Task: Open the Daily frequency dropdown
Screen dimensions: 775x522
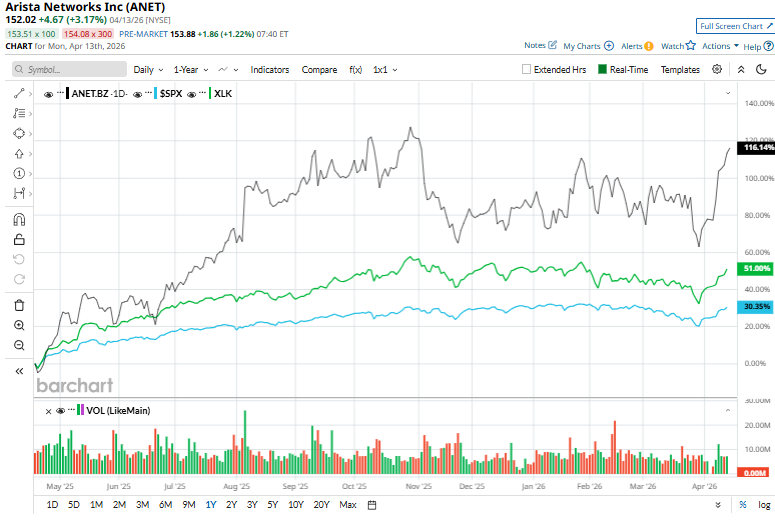Action: pyautogui.click(x=148, y=70)
